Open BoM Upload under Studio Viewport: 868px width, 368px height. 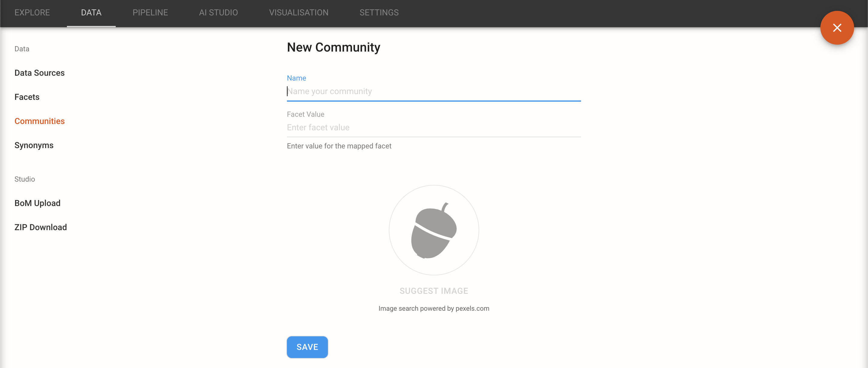[x=37, y=203]
